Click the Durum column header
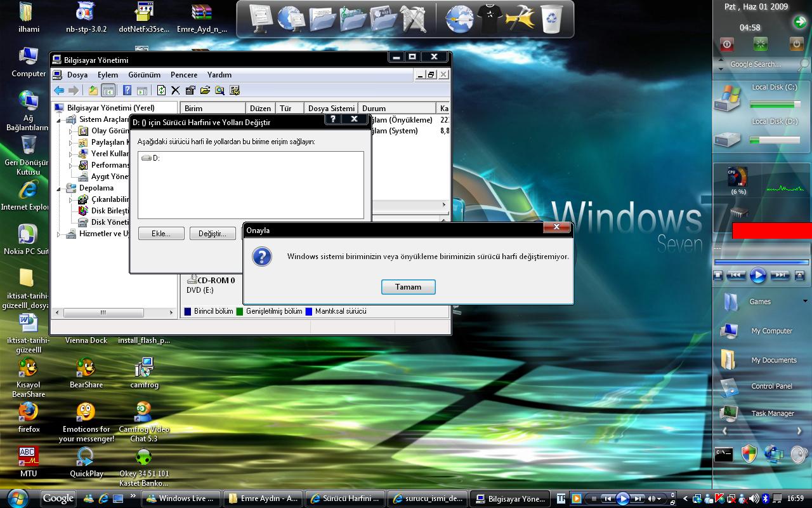Screen dimensions: 812x508 (398, 109)
